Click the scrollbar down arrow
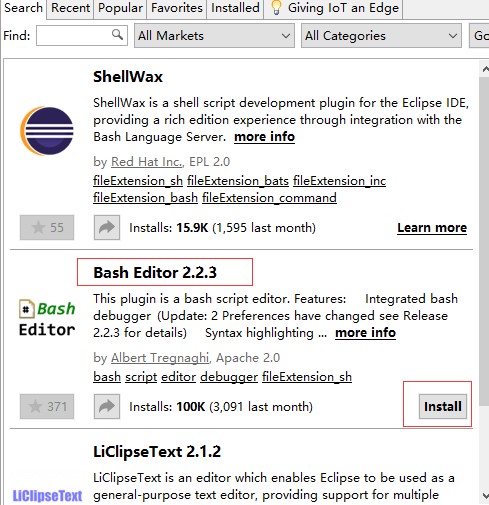 [x=485, y=496]
